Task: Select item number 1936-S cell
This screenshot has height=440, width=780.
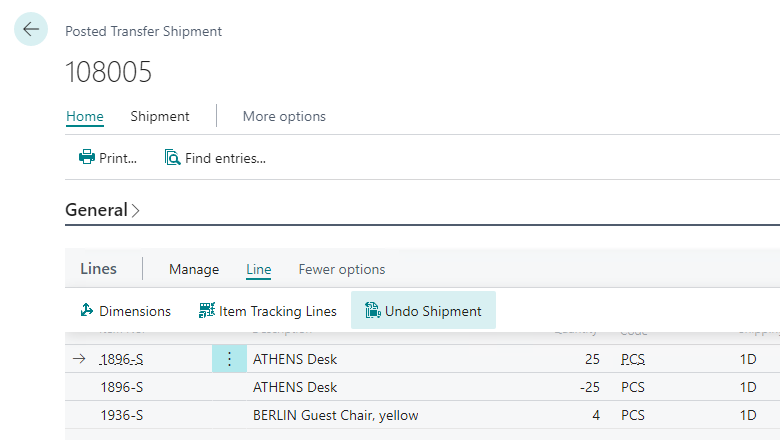Action: coord(122,415)
